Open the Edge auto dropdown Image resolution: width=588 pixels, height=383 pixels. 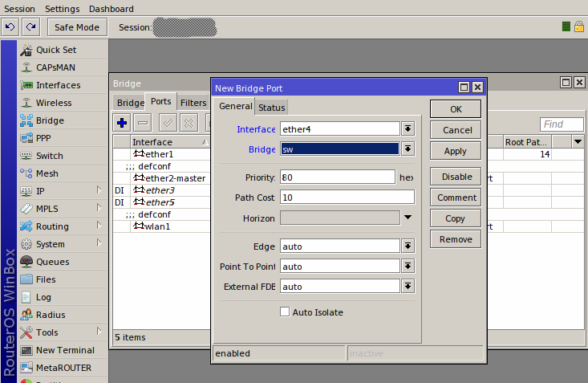coord(408,246)
